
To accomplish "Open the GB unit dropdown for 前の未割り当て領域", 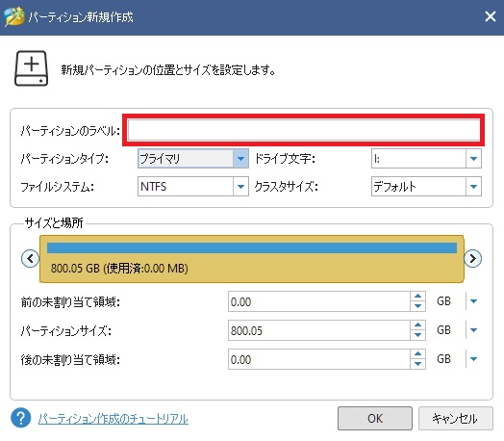I will (x=473, y=301).
